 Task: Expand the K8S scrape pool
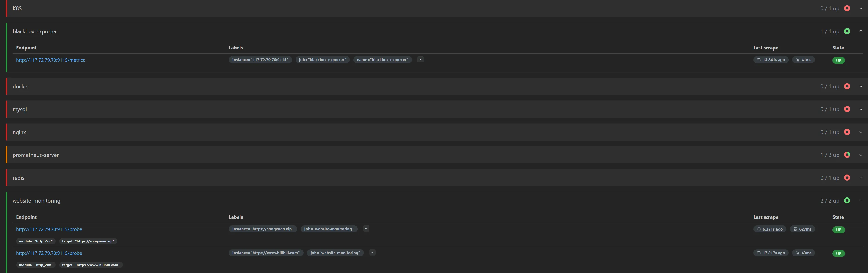pos(861,8)
